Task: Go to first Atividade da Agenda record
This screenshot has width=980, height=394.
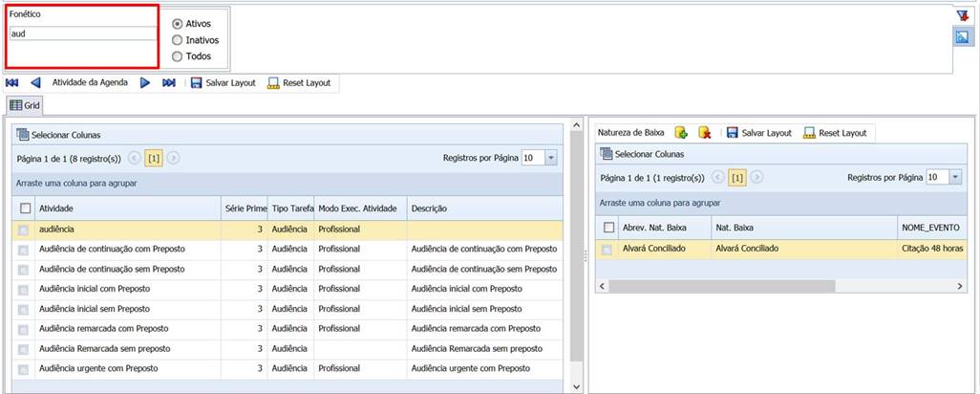Action: pos(11,82)
